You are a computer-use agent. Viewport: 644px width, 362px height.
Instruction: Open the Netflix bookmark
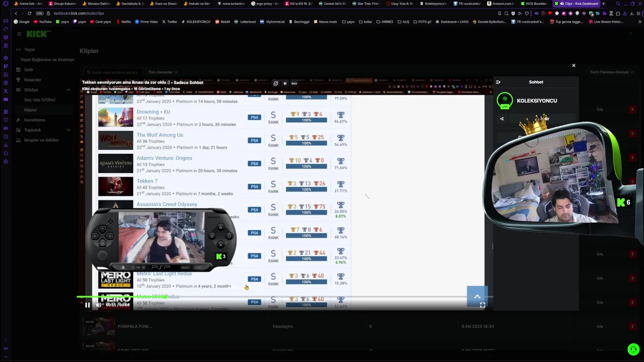tap(123, 22)
